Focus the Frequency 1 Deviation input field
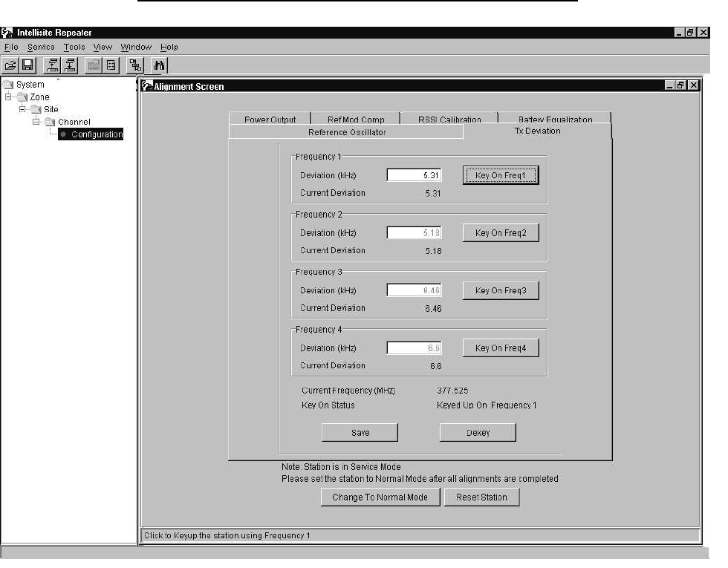This screenshot has width=728, height=568. click(415, 175)
